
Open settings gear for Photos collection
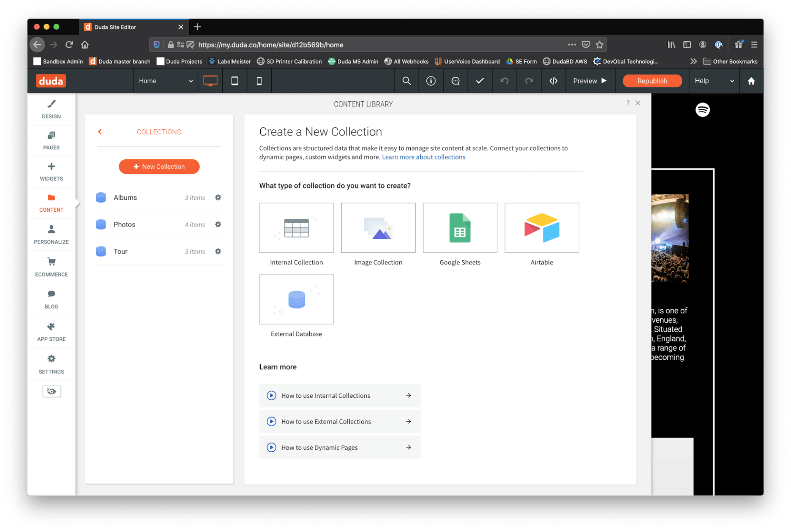218,224
